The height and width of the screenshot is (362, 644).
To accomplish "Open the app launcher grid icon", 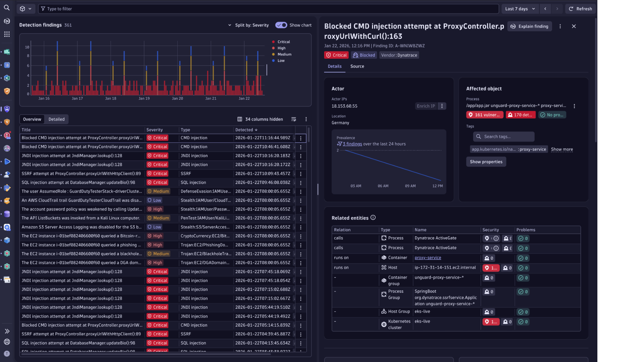I will click(x=7, y=34).
